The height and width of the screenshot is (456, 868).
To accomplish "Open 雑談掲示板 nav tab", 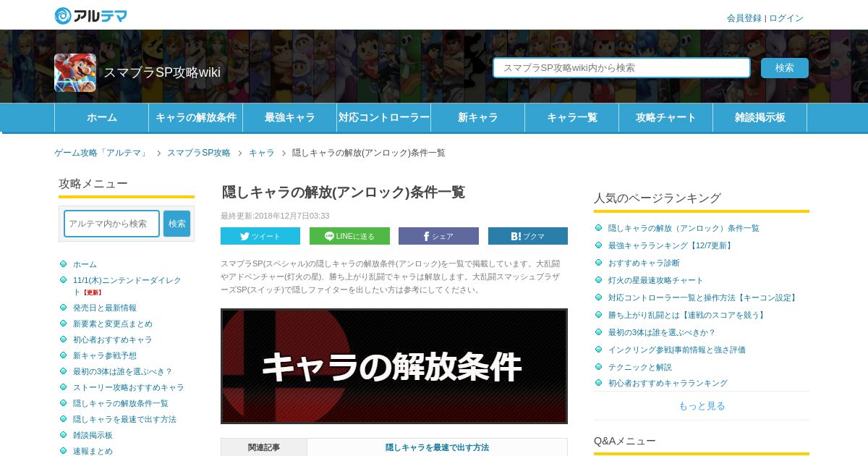I will pos(760,117).
